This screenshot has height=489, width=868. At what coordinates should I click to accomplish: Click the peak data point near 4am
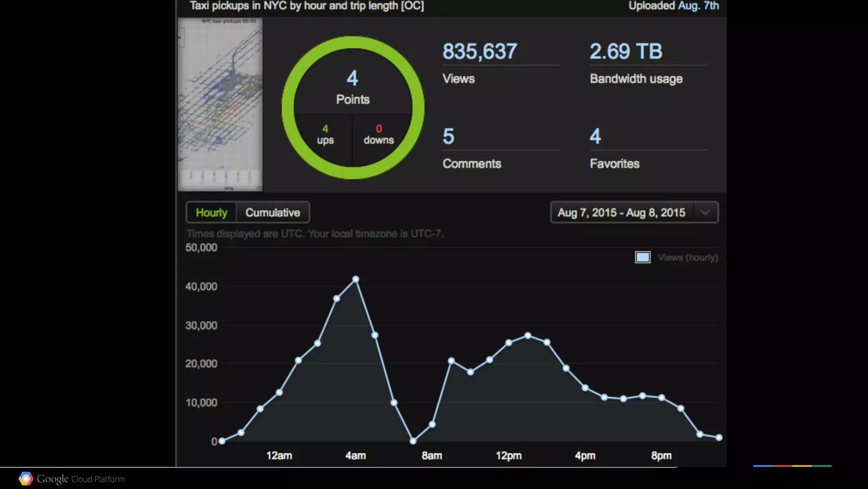tap(356, 279)
